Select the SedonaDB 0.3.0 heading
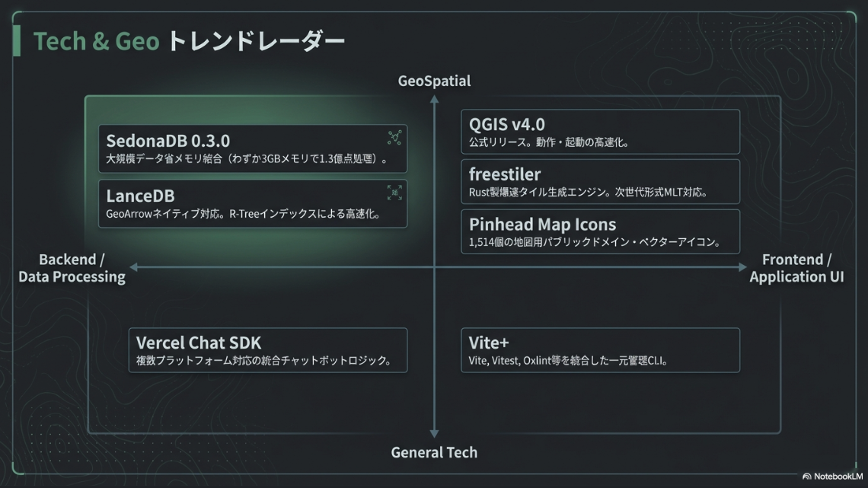Image resolution: width=868 pixels, height=488 pixels. (168, 141)
